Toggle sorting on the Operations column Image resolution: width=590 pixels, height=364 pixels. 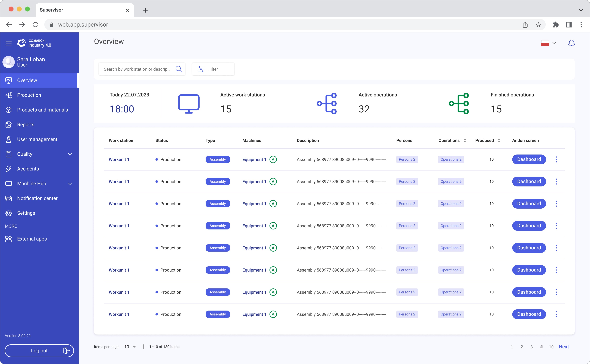click(x=465, y=140)
